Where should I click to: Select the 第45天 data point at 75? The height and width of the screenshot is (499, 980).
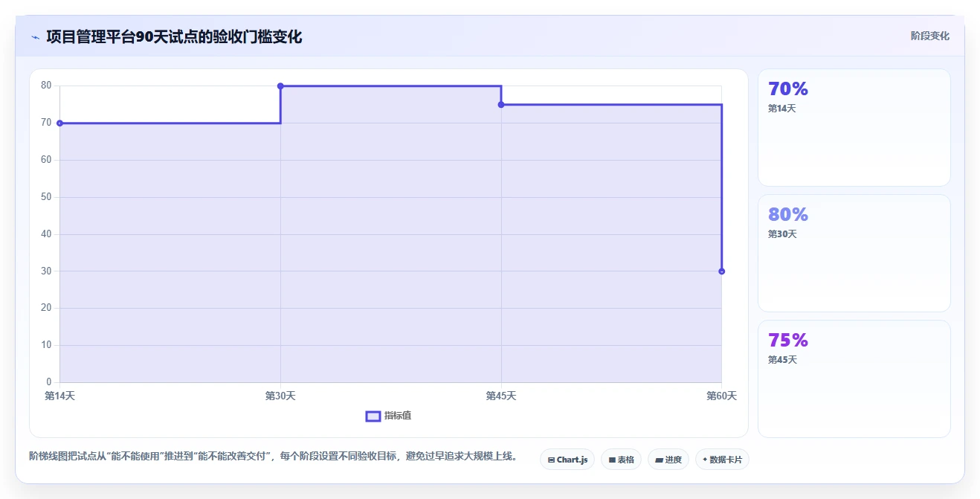click(501, 104)
